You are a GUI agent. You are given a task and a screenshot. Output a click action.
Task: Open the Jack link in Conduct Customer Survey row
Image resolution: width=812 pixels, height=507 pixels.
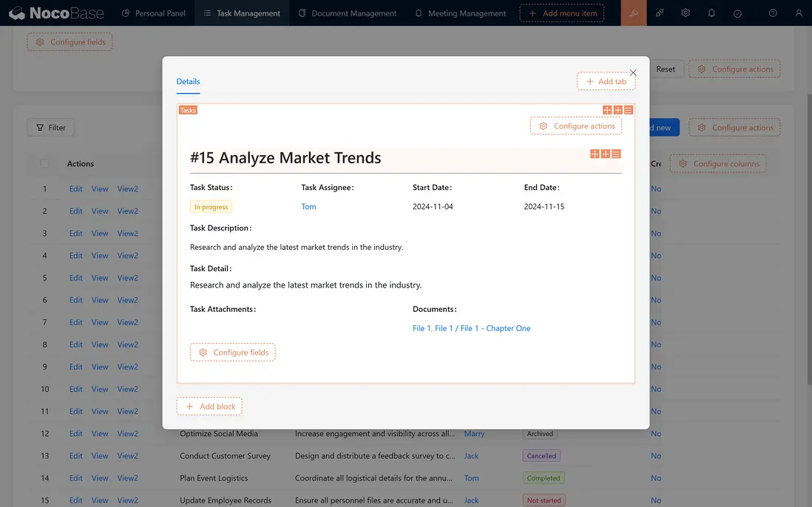(471, 456)
